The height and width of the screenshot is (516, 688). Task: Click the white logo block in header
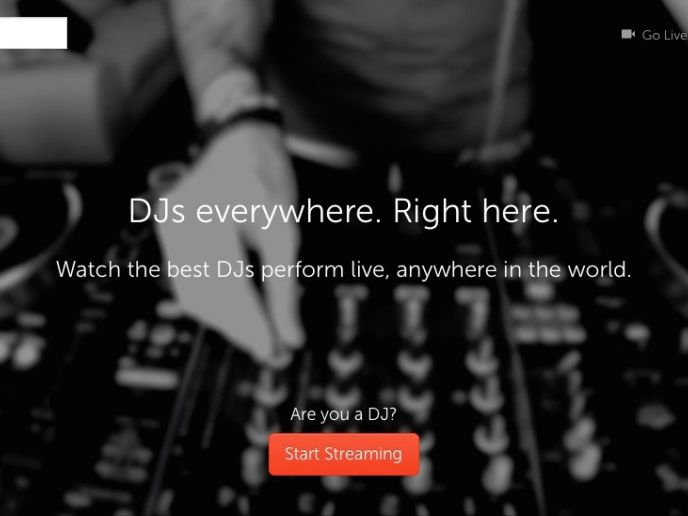[x=33, y=33]
